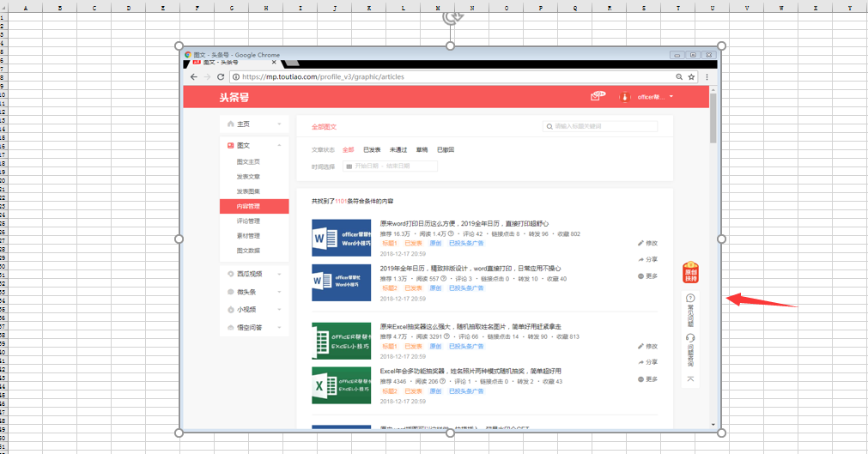Click the bookmark star icon
The image size is (868, 454).
click(x=691, y=77)
